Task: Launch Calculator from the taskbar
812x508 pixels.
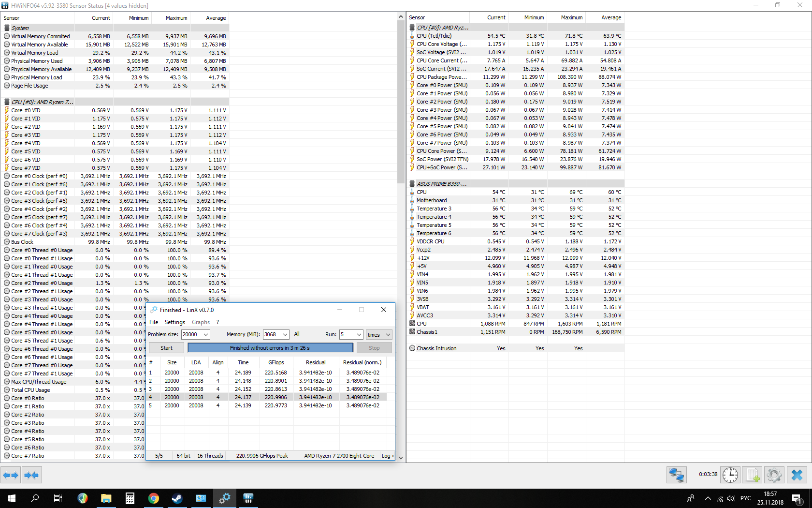Action: [x=130, y=498]
